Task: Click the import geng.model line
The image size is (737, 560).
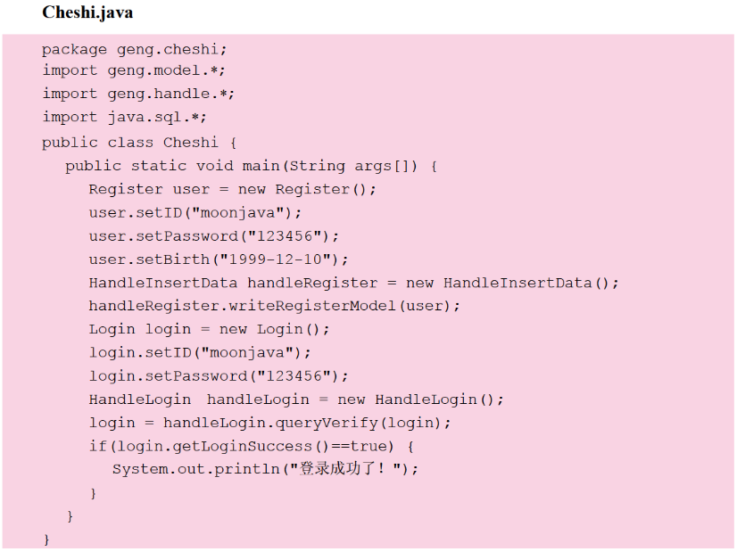Action: [134, 71]
